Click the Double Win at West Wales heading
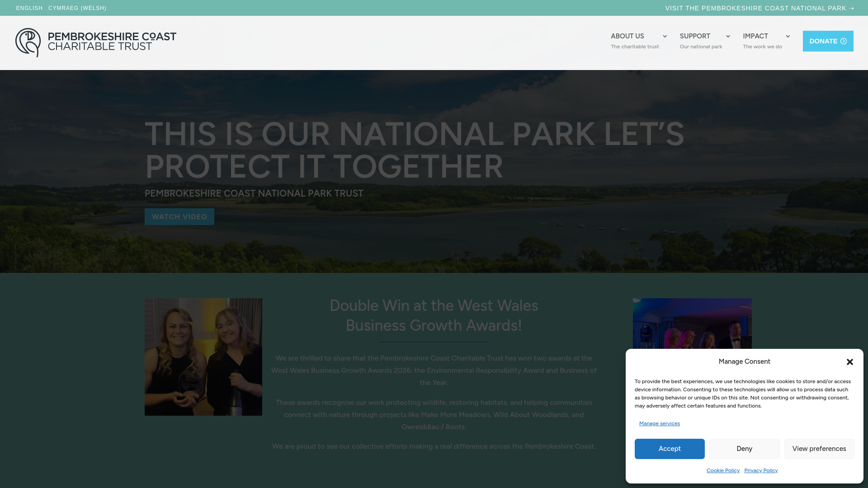Viewport: 868px width, 488px height. (434, 315)
